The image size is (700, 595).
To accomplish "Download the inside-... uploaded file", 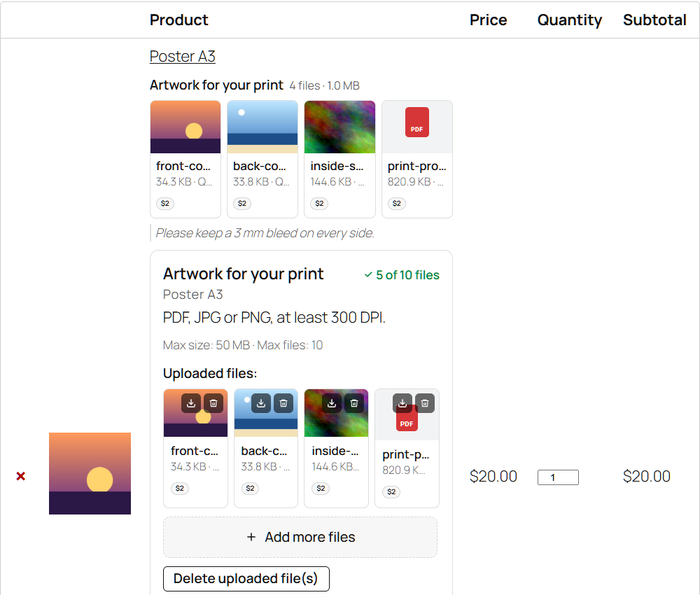I will coord(332,403).
